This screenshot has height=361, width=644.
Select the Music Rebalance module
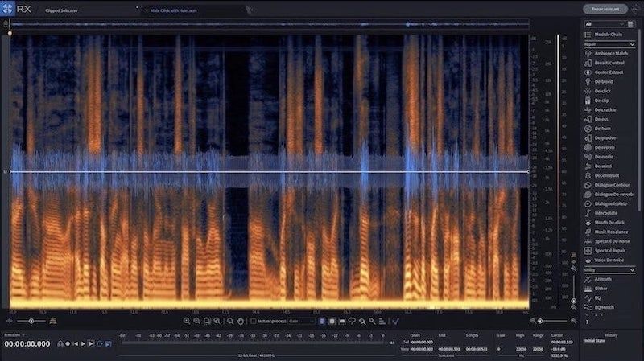612,232
